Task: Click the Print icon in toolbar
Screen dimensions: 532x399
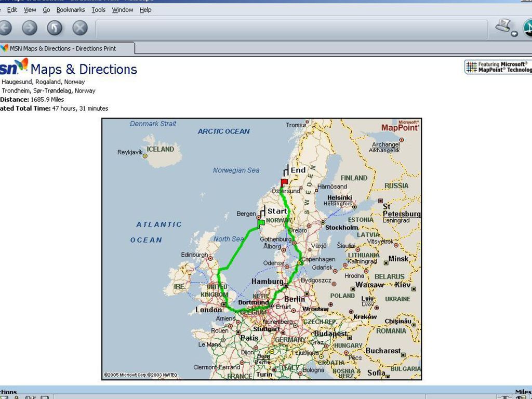Action: [503, 25]
